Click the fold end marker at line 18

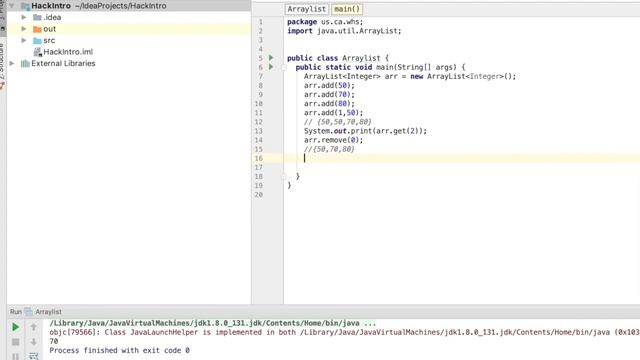pyautogui.click(x=284, y=176)
